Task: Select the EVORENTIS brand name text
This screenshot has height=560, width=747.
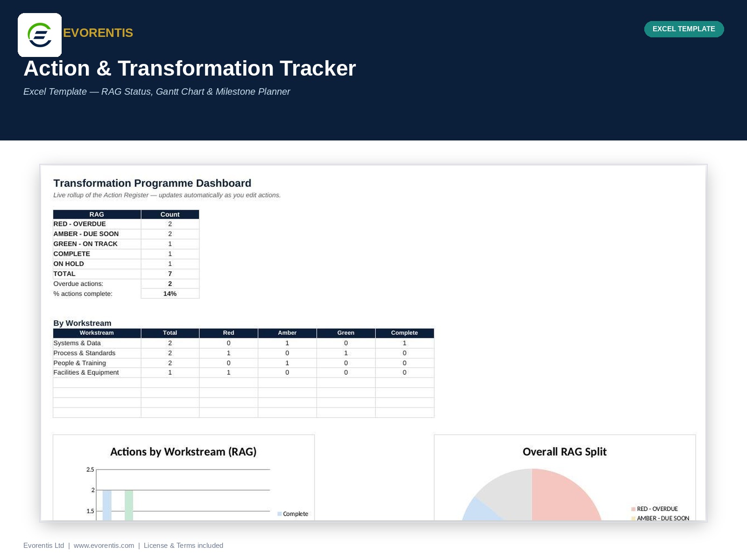Action: [98, 33]
